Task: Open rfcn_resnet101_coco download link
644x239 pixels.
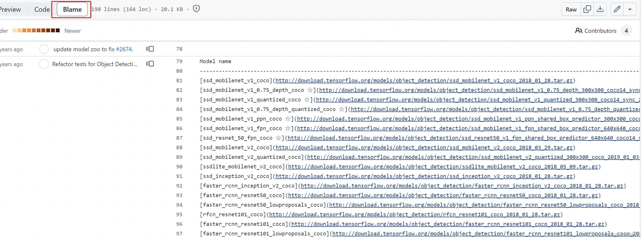Action: (415, 215)
